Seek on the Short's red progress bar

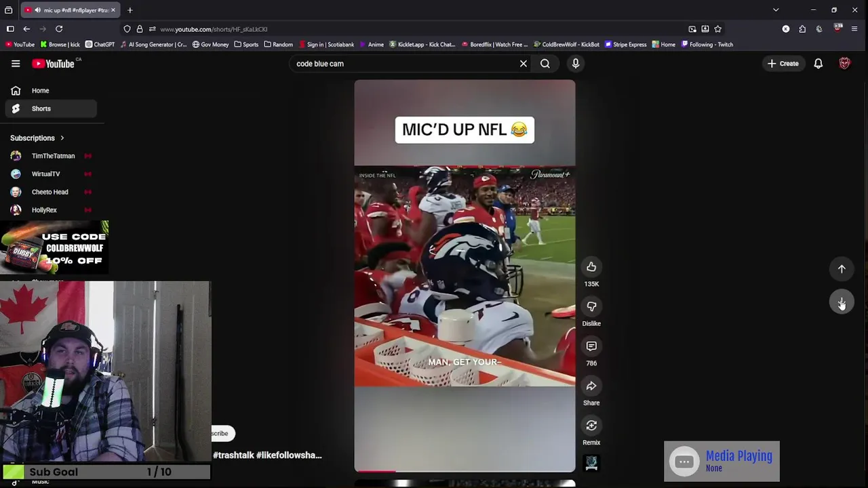tap(465, 470)
